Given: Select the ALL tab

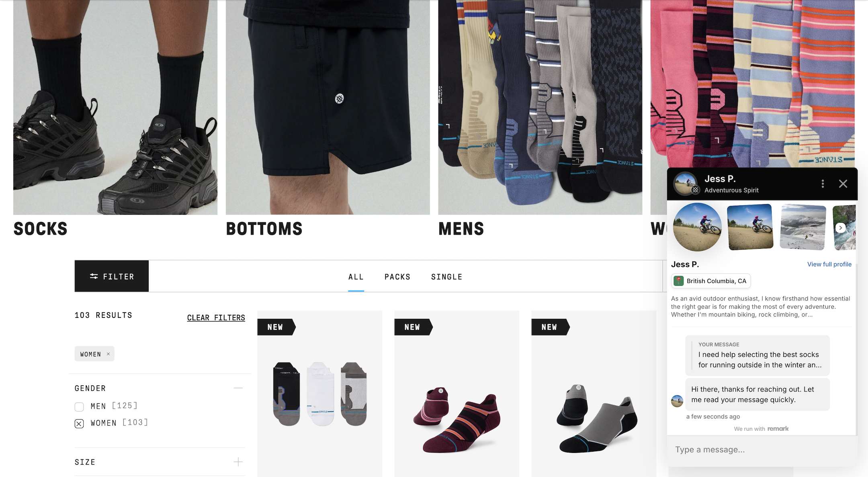Looking at the screenshot, I should (x=356, y=277).
